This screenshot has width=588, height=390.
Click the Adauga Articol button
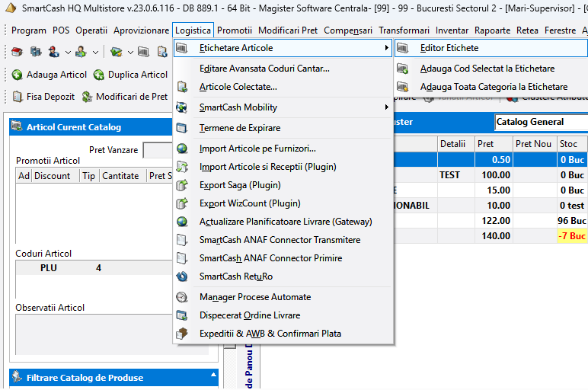49,75
